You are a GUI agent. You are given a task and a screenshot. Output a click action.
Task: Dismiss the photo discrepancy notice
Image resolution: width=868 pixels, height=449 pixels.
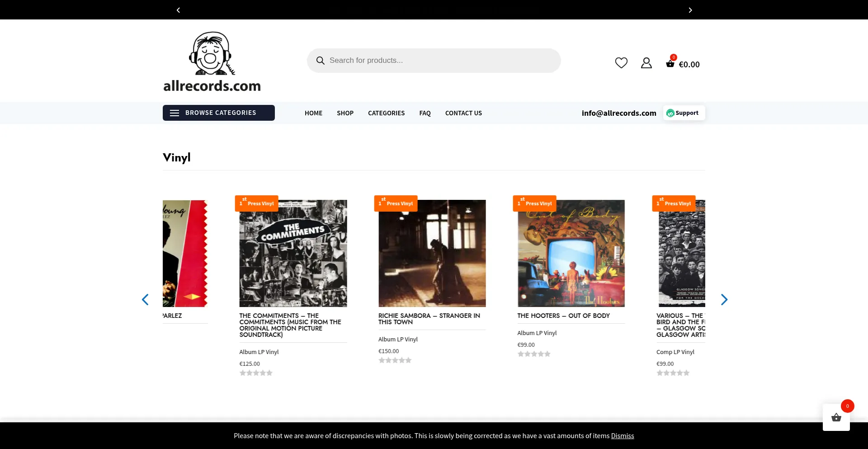click(623, 436)
